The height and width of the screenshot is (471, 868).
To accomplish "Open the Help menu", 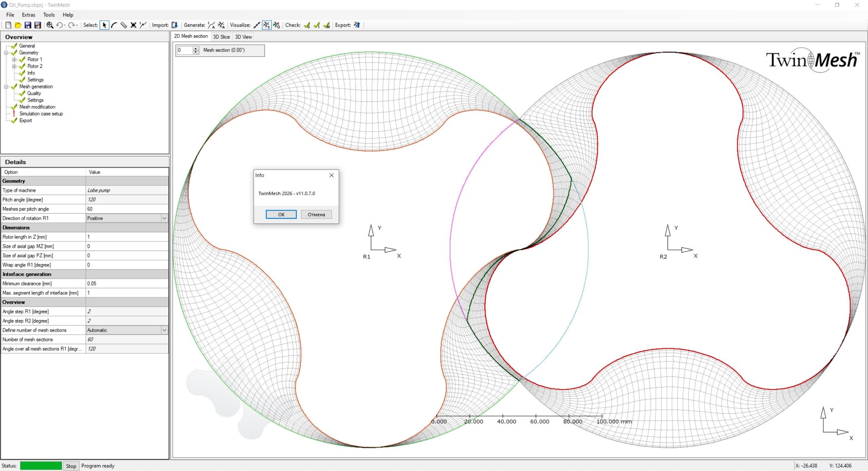I will 68,15.
